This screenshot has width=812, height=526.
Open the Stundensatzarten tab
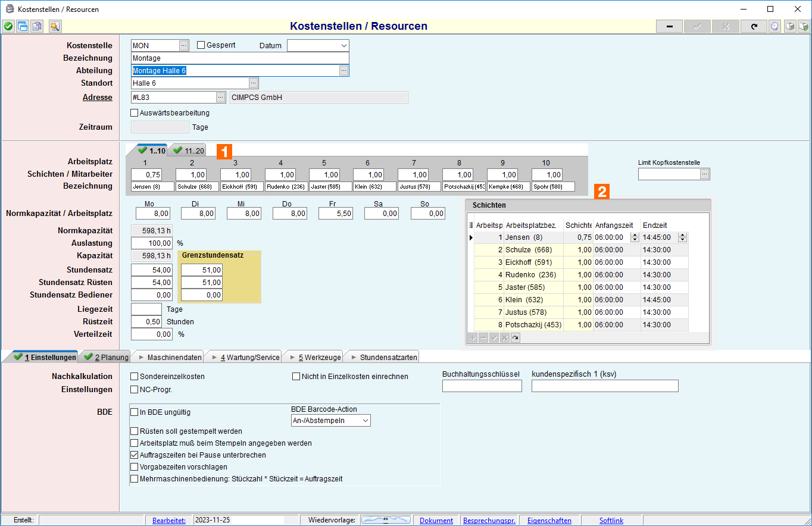point(383,357)
